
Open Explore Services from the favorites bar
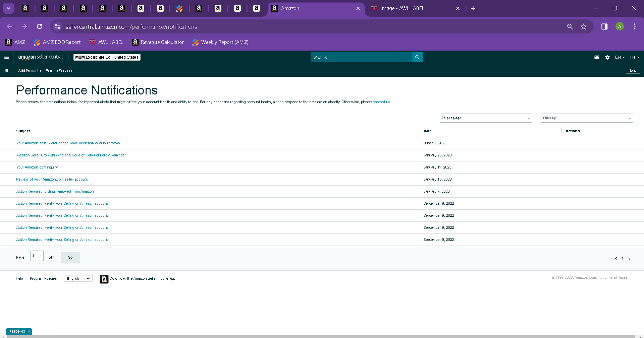click(x=59, y=71)
